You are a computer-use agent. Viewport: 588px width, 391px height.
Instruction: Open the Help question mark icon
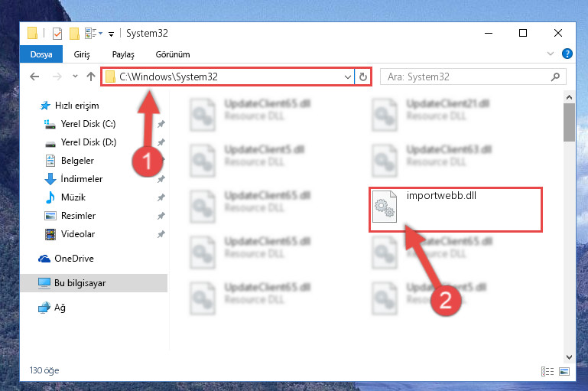click(567, 54)
